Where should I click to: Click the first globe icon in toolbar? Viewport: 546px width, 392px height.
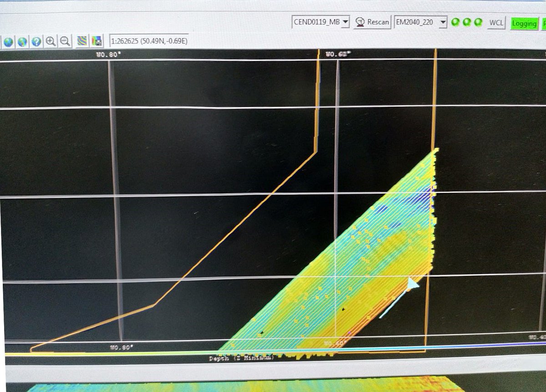pyautogui.click(x=8, y=42)
